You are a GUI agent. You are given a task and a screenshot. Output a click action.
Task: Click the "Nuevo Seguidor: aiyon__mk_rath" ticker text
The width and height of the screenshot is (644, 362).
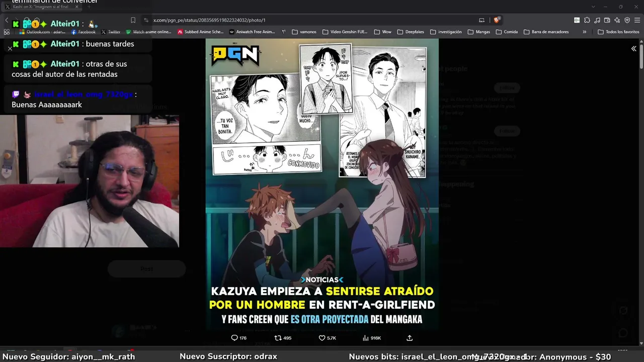click(69, 356)
